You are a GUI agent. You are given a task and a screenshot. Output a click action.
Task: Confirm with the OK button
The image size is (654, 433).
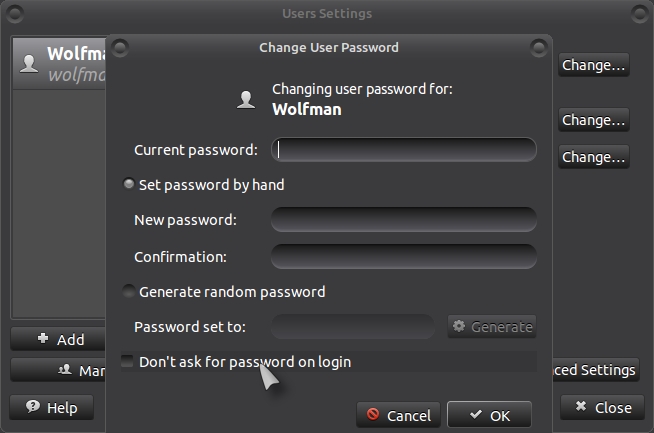(x=489, y=415)
